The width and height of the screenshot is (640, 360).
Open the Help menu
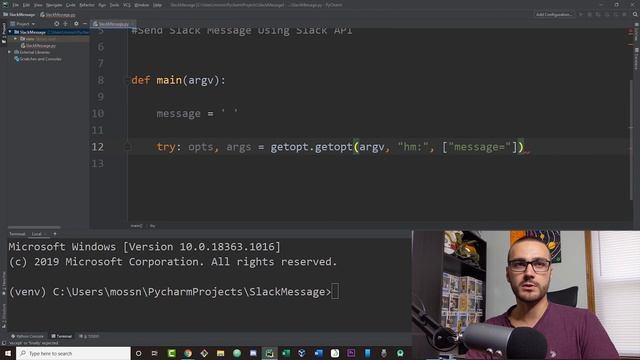click(158, 5)
